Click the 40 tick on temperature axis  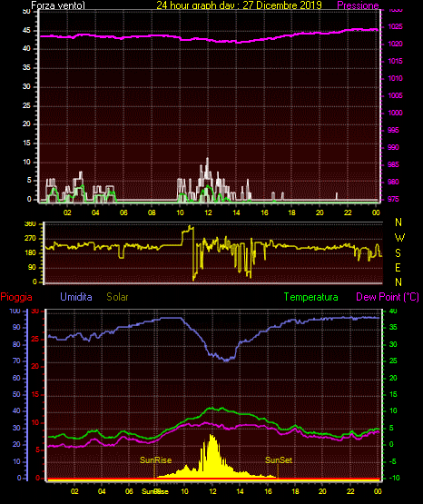tap(393, 311)
